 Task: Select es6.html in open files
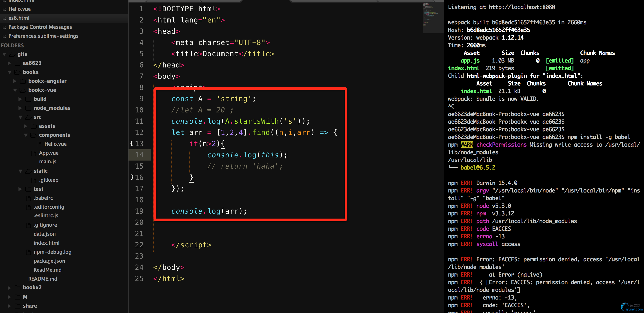[19, 18]
